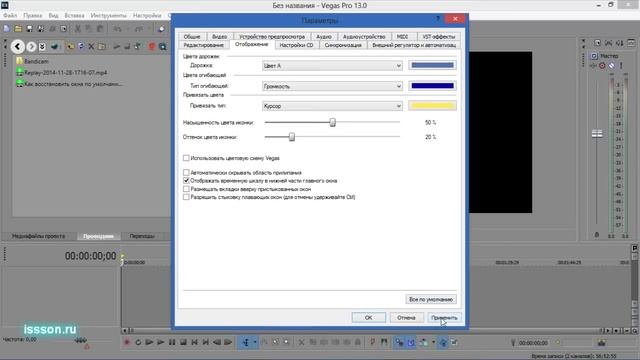This screenshot has width=640, height=360.
Task: Switch to the MIDI tab
Action: tap(402, 36)
